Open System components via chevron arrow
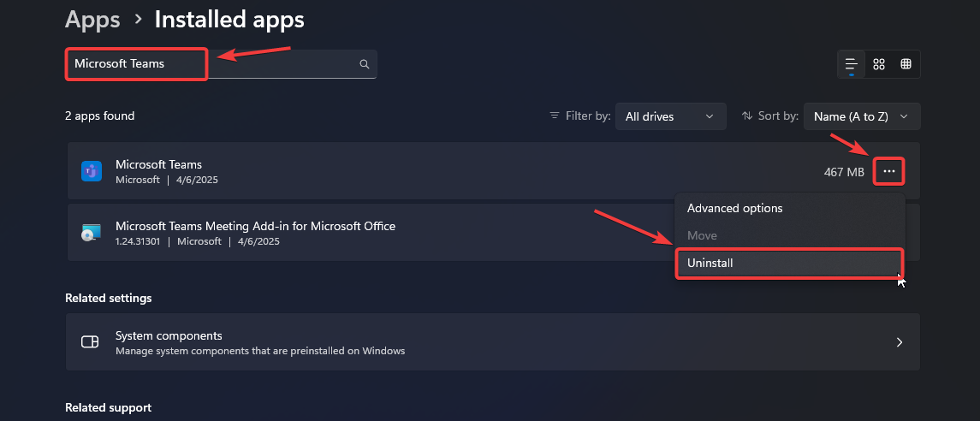 point(900,342)
